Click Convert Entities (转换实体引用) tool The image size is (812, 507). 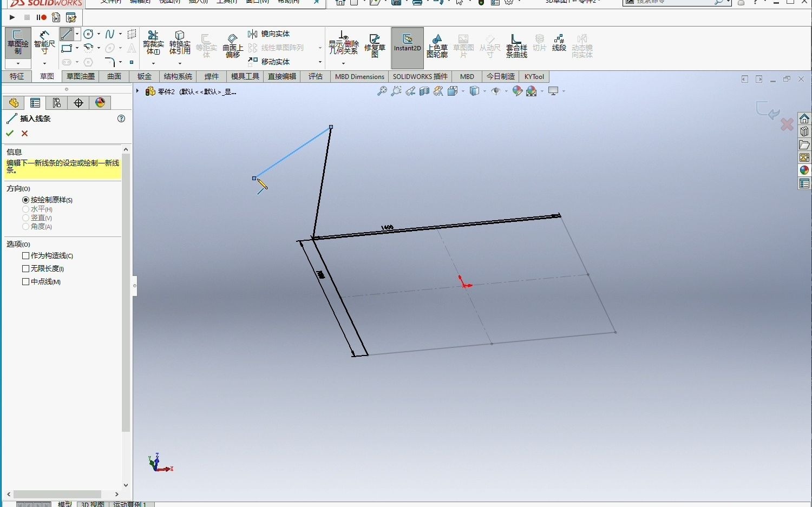click(x=180, y=43)
